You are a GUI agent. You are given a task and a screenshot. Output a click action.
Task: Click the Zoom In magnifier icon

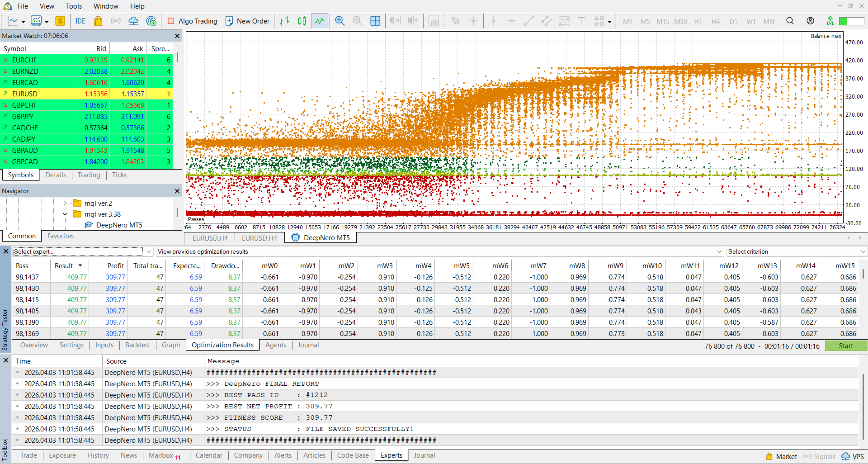click(x=340, y=21)
